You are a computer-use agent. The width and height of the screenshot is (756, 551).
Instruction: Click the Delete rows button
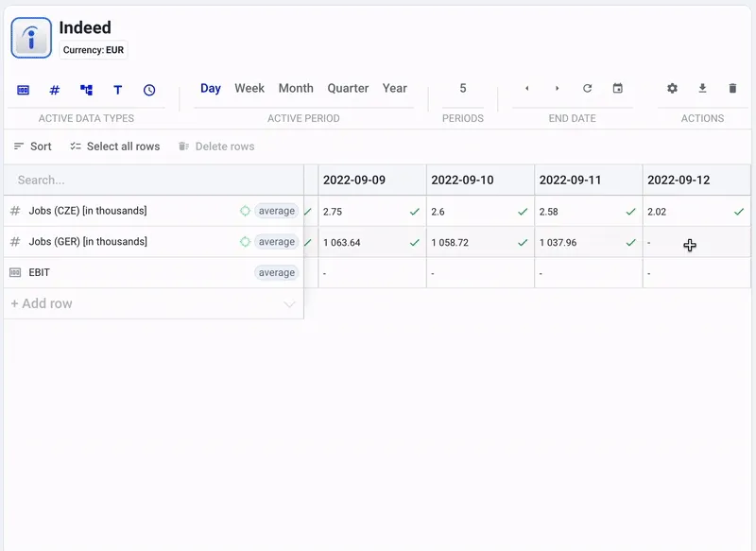point(216,146)
